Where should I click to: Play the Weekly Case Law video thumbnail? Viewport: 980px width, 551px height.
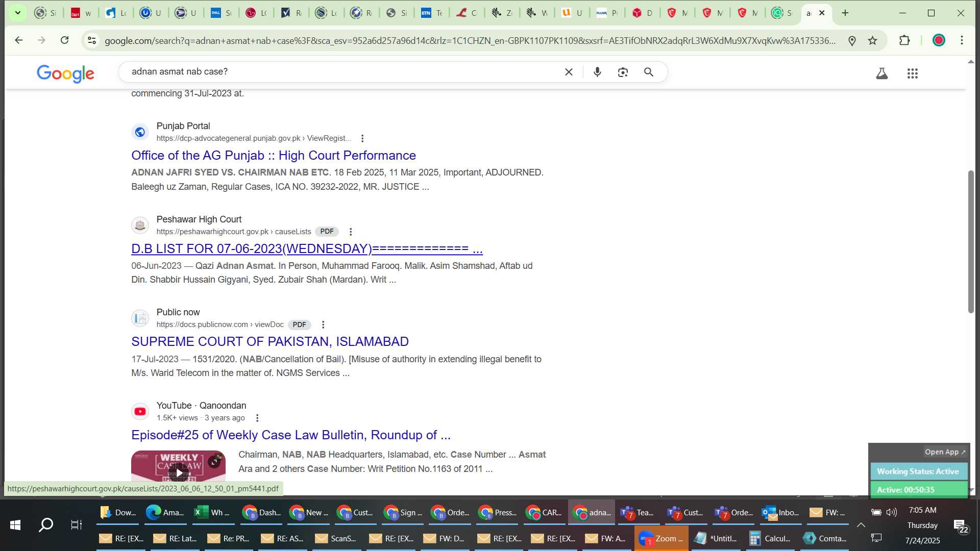(179, 473)
